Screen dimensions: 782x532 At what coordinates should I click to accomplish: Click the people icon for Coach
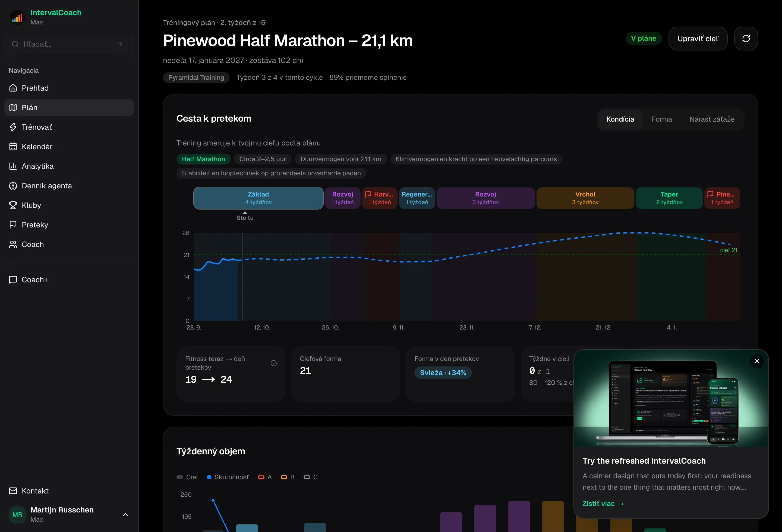[x=13, y=244]
